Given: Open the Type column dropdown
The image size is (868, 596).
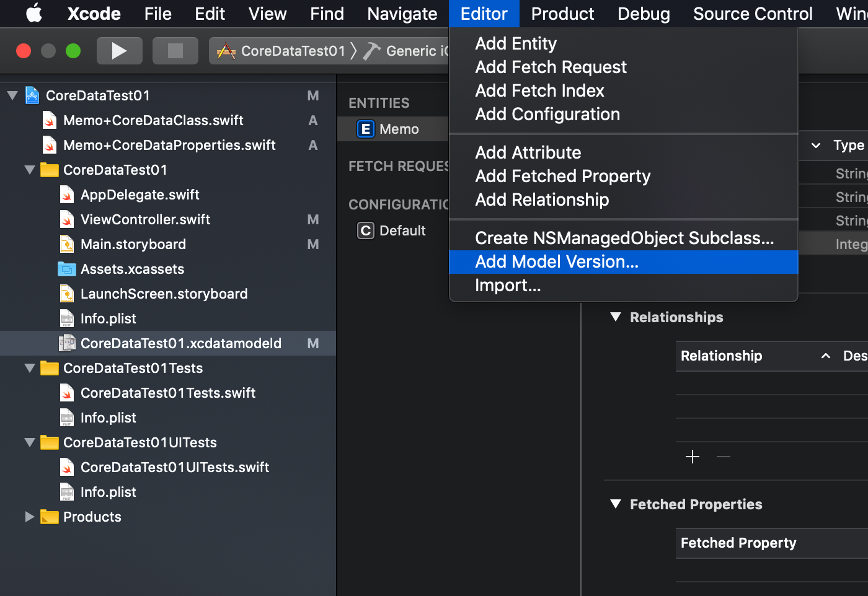Looking at the screenshot, I should (x=815, y=146).
